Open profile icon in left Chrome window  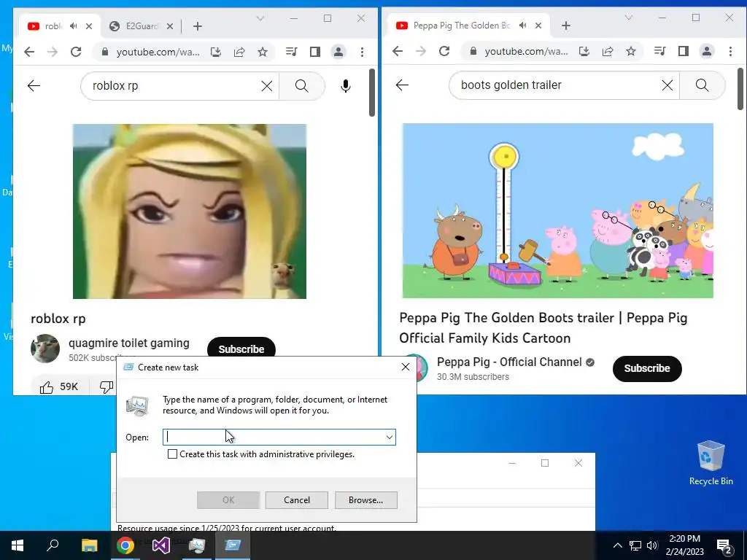(x=338, y=52)
